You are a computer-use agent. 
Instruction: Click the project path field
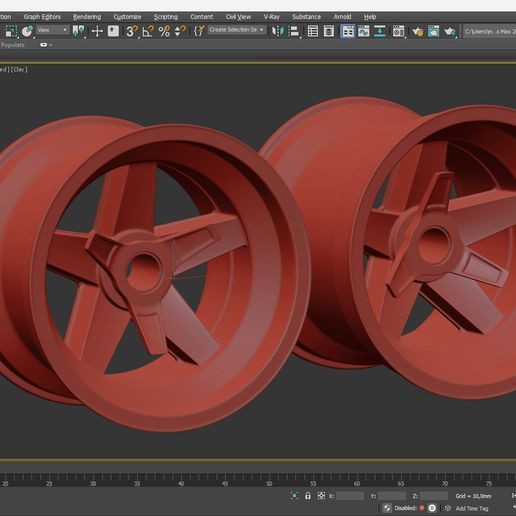(x=489, y=31)
